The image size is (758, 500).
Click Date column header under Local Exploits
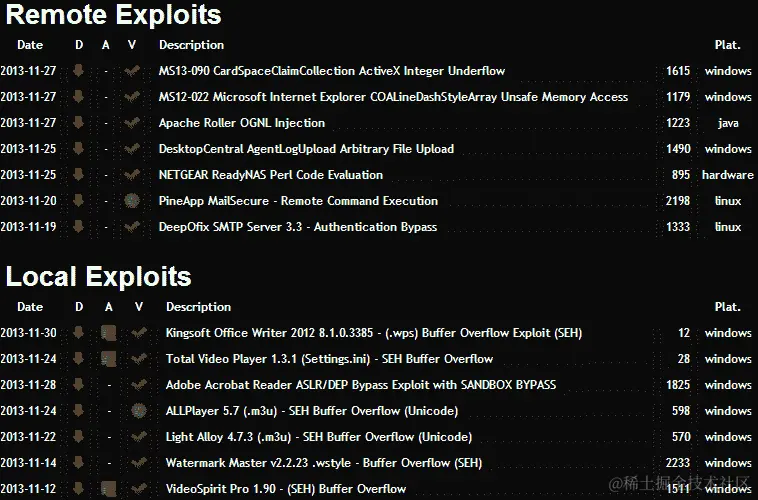point(30,307)
